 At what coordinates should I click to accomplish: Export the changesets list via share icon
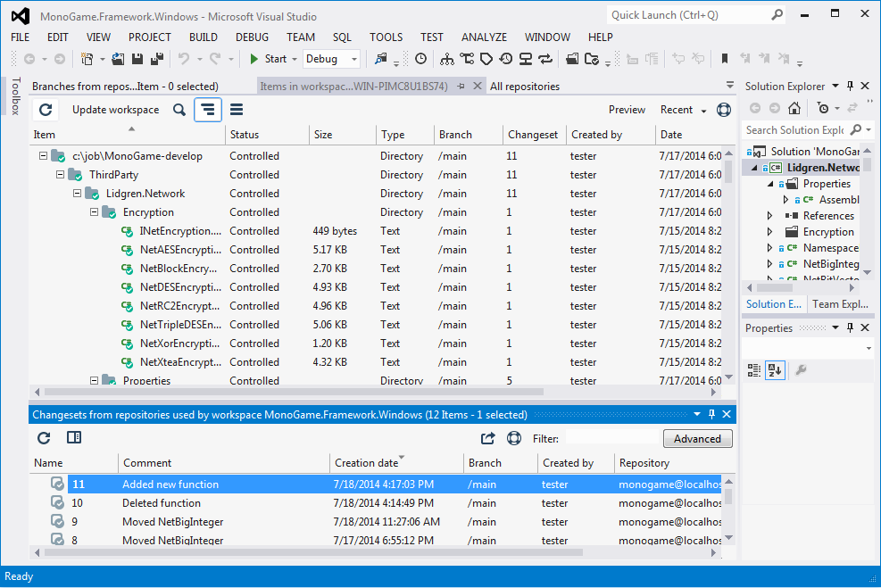click(x=487, y=438)
